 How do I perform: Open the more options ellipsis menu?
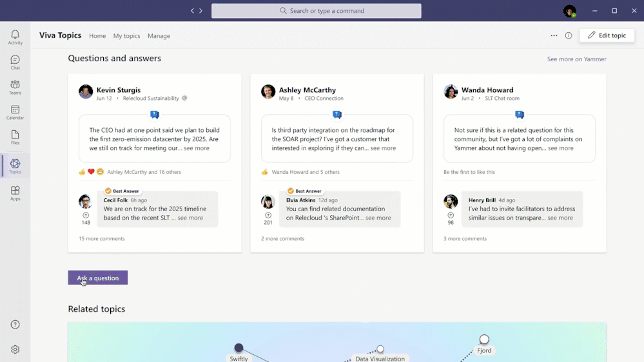(x=554, y=36)
